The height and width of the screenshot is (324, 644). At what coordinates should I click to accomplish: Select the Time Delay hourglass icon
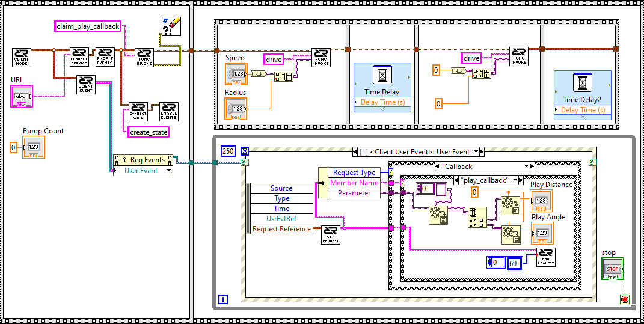(382, 76)
